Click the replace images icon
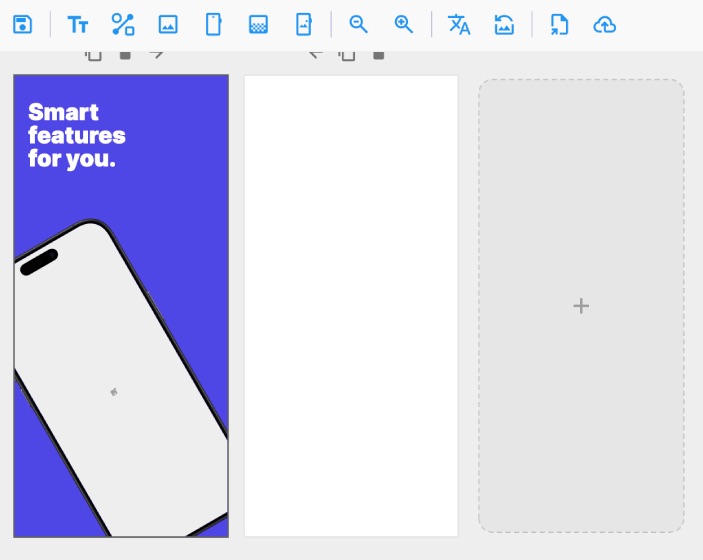 [x=504, y=24]
